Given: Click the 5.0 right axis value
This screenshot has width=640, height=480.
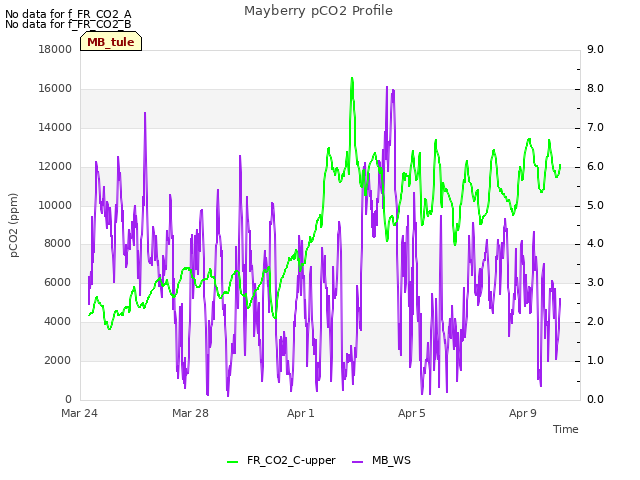Looking at the screenshot, I should [595, 205].
